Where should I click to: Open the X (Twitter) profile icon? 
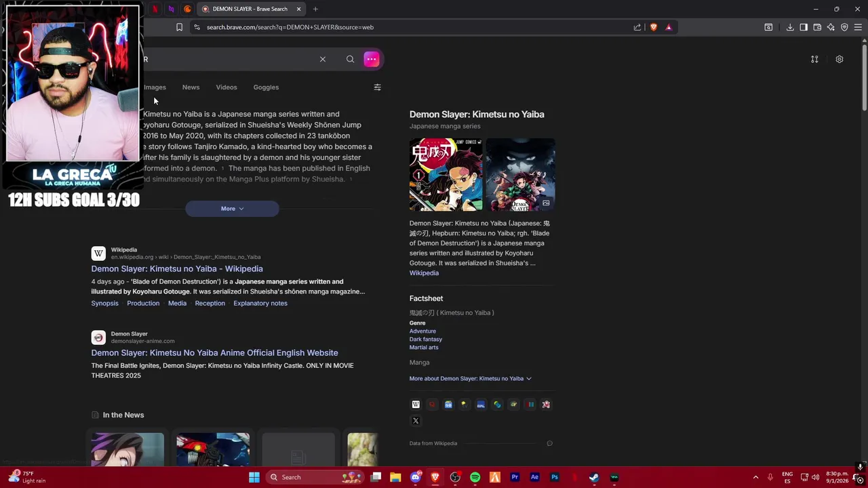coord(416,421)
